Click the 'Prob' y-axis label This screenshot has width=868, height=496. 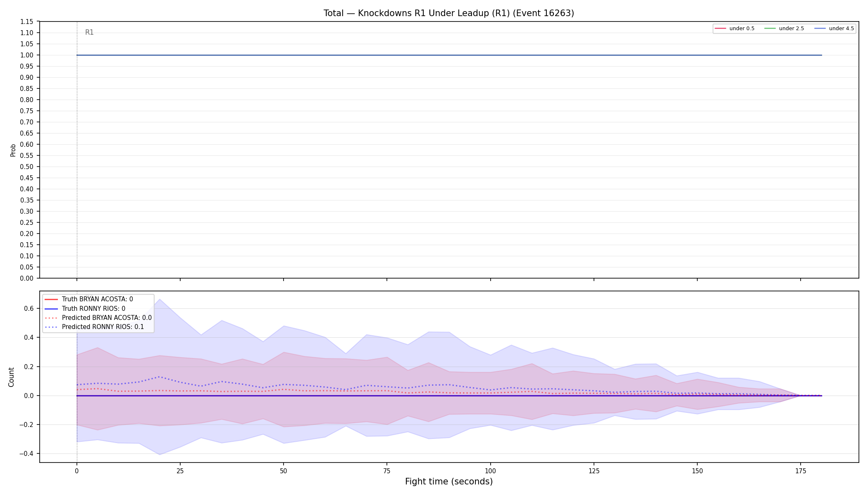13,150
